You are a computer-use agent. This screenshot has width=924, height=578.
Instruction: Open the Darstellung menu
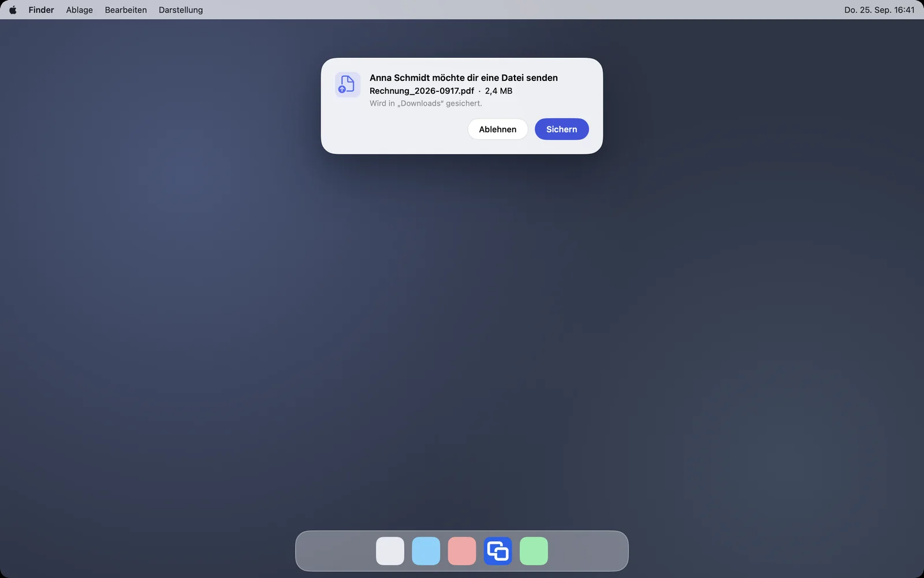(181, 10)
